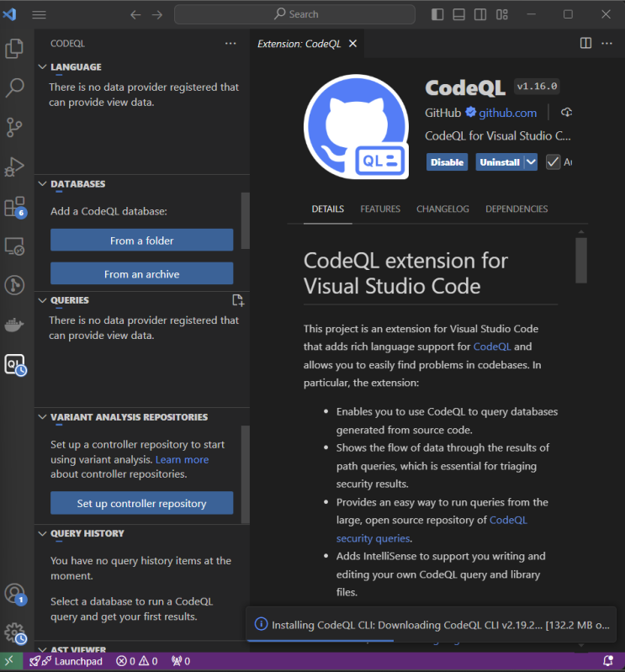
Task: Focus the top Search command center field
Action: (x=295, y=14)
